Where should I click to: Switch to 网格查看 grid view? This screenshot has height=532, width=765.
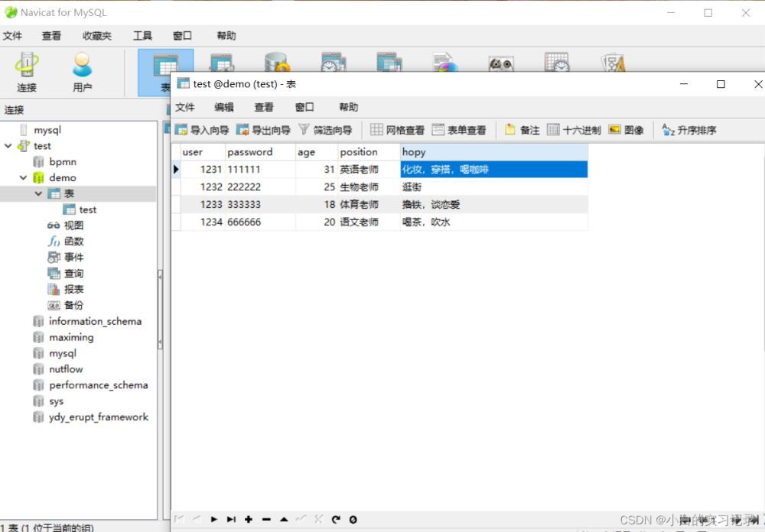coord(397,130)
